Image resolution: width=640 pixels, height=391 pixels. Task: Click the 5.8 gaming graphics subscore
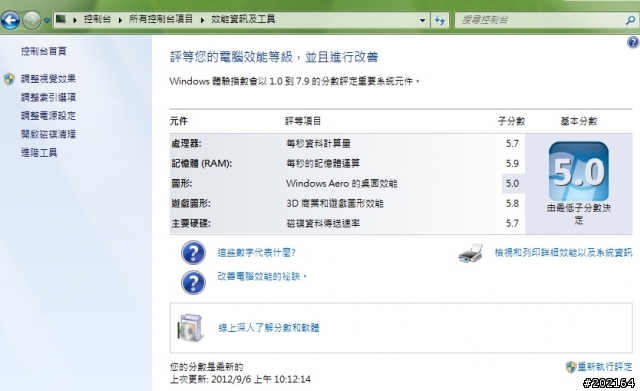[512, 203]
